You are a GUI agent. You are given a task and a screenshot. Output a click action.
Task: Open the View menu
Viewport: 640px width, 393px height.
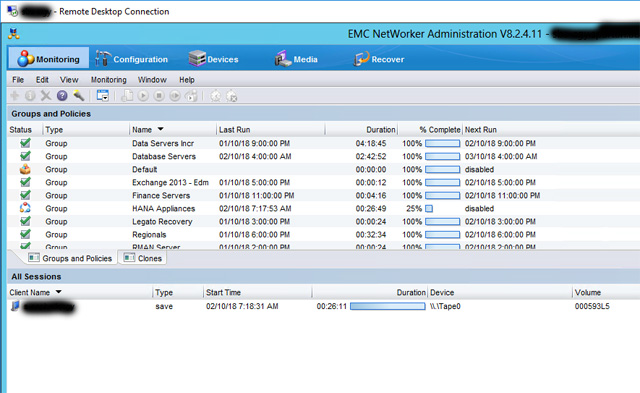tap(69, 80)
